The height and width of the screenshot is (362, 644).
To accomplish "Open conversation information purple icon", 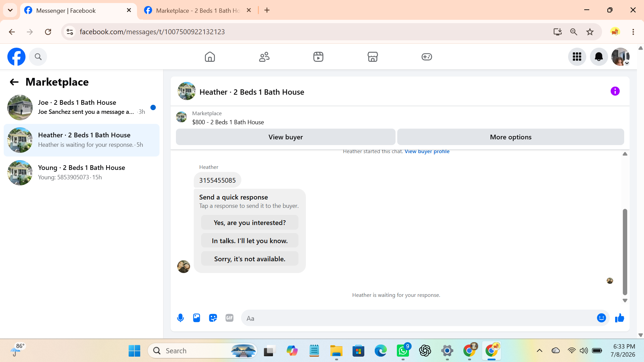I will 615,91.
